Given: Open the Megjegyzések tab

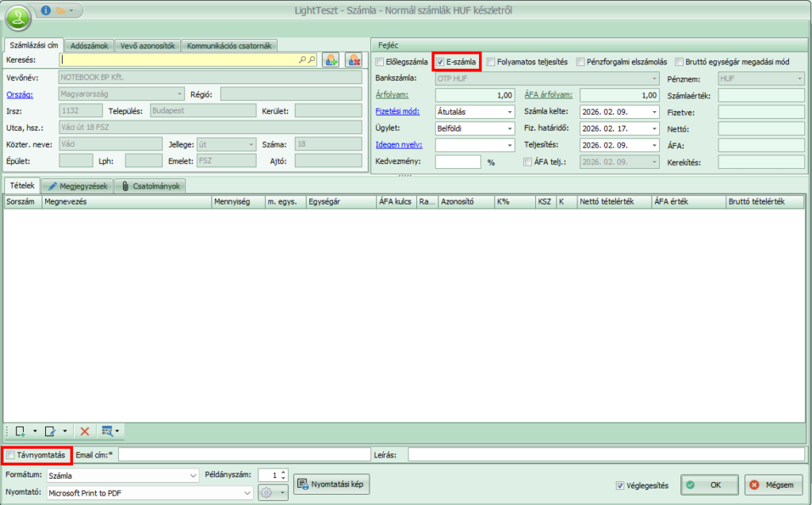Looking at the screenshot, I should click(x=78, y=186).
